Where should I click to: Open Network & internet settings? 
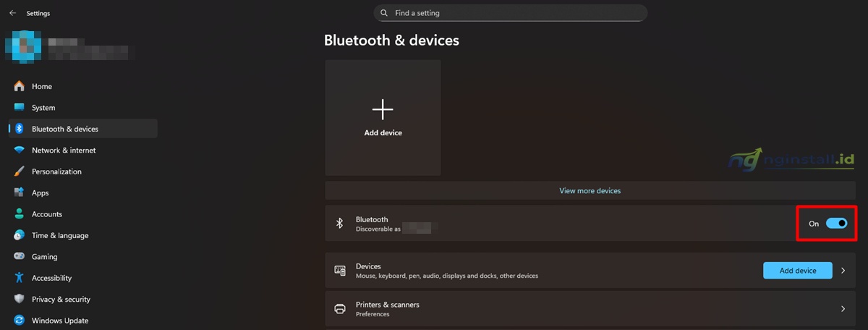(82, 151)
